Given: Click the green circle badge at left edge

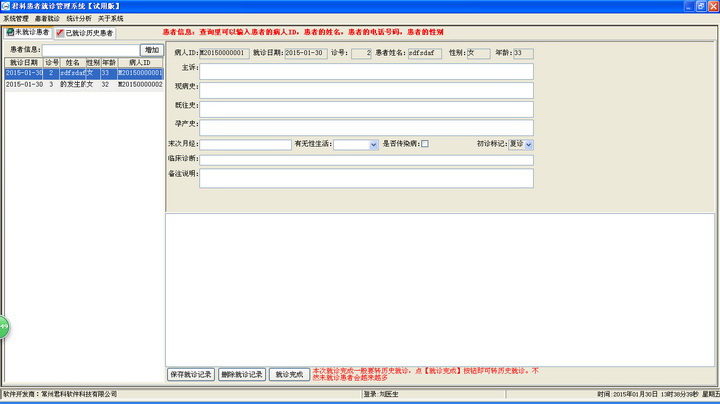Looking at the screenshot, I should pyautogui.click(x=4, y=327).
